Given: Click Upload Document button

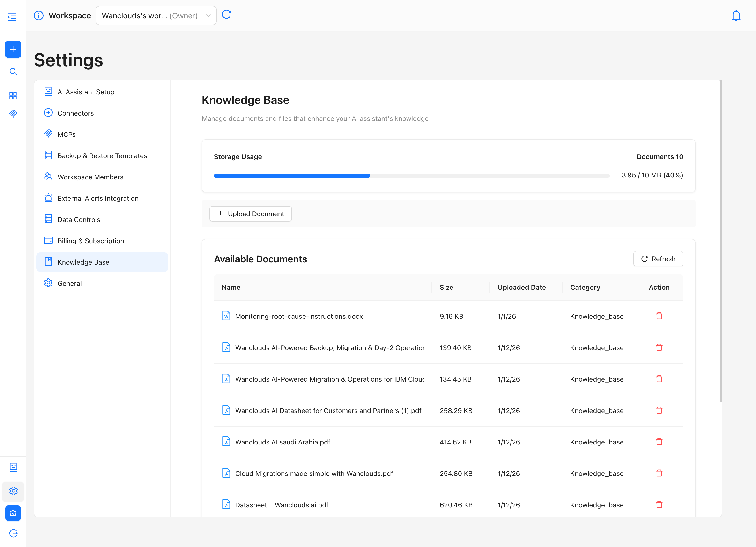Looking at the screenshot, I should pyautogui.click(x=250, y=214).
